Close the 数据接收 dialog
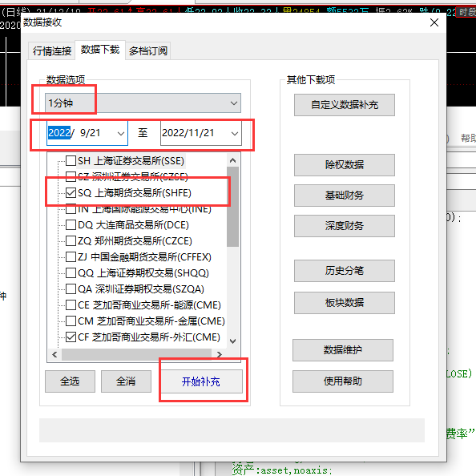 pos(434,22)
